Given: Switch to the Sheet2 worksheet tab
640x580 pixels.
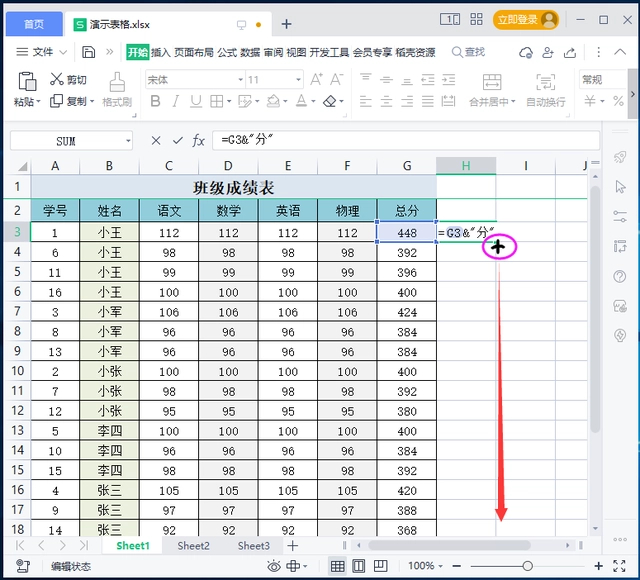Looking at the screenshot, I should (194, 546).
